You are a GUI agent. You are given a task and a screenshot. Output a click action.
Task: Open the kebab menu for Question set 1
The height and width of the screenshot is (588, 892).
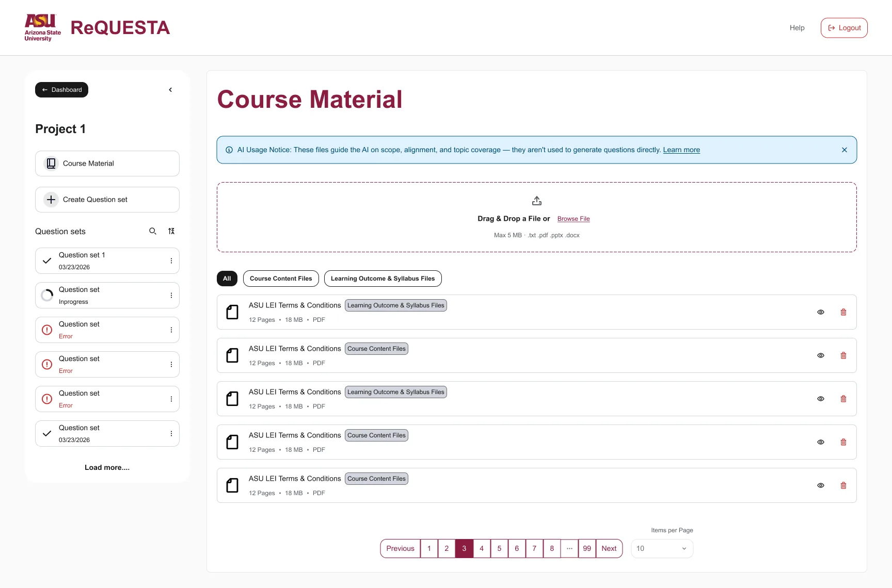tap(171, 261)
